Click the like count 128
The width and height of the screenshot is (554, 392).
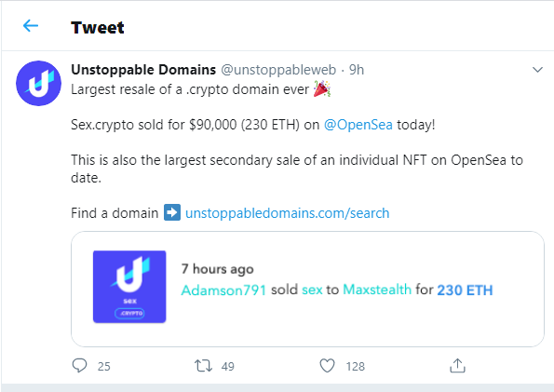(x=355, y=367)
